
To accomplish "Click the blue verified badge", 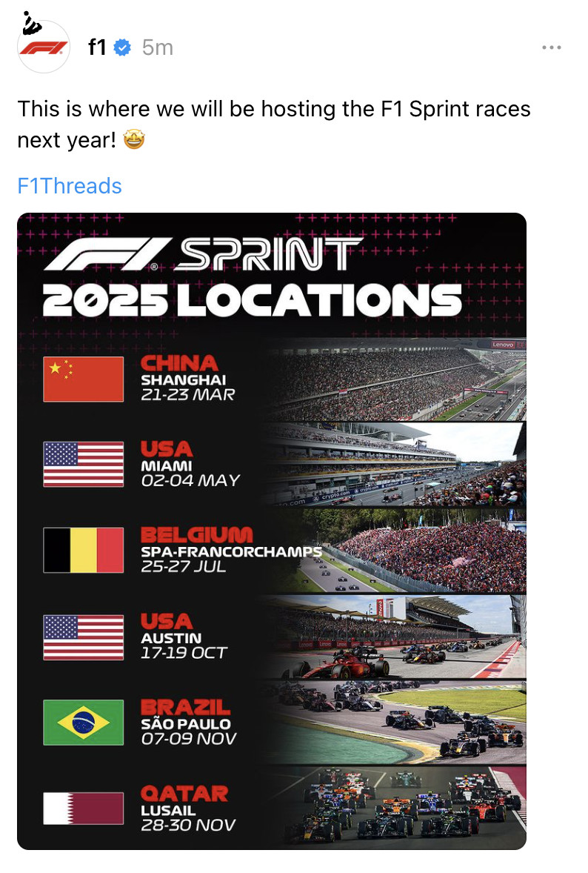I will (122, 47).
